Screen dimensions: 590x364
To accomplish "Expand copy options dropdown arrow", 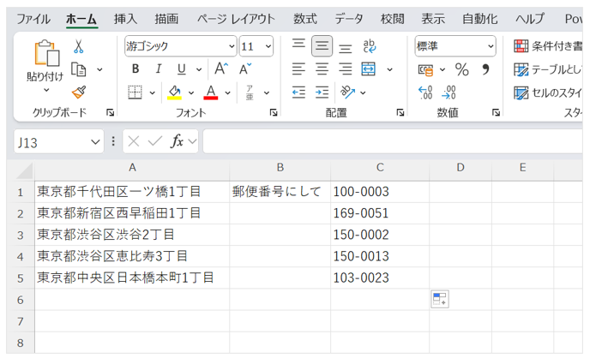I will (99, 69).
